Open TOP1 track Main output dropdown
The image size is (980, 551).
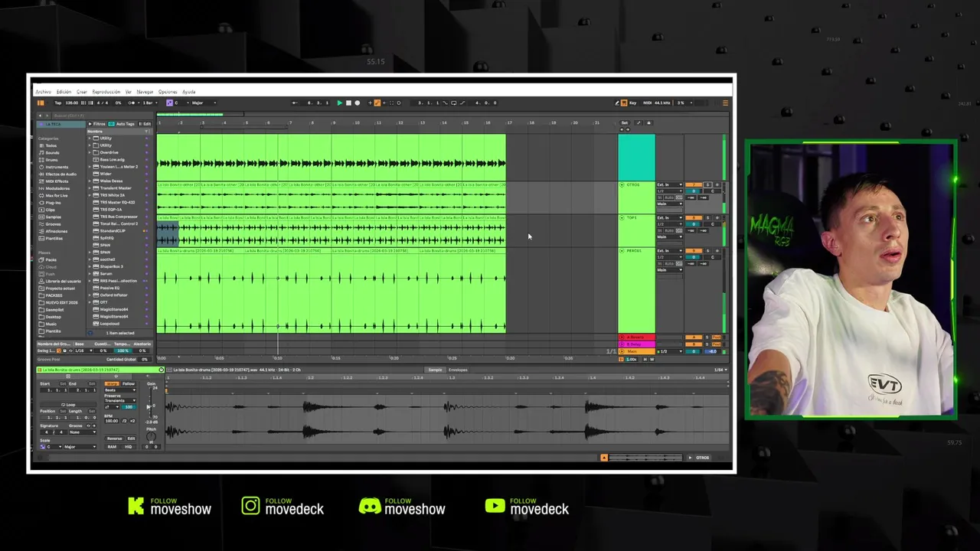(x=670, y=236)
